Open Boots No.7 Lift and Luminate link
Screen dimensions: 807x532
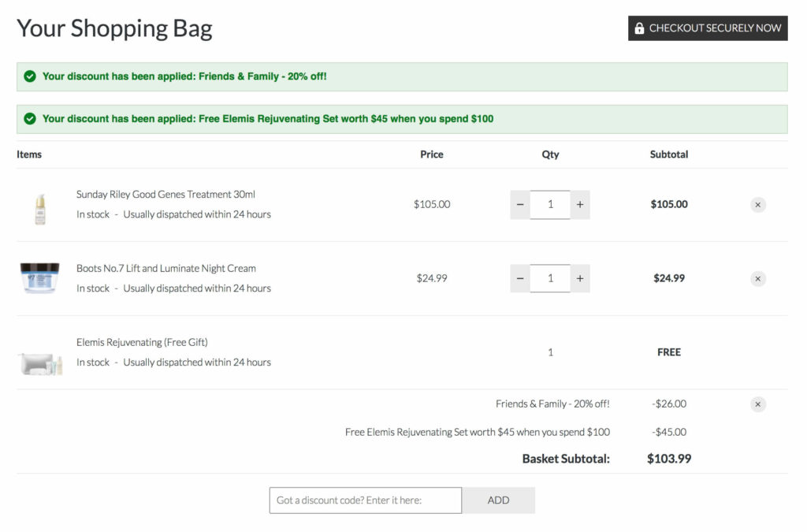(x=166, y=269)
